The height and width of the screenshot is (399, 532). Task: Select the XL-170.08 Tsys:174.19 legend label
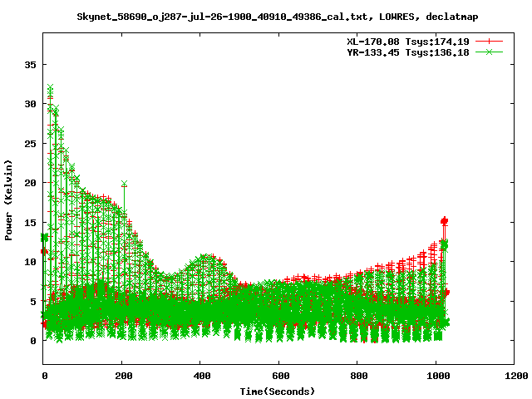tap(408, 42)
